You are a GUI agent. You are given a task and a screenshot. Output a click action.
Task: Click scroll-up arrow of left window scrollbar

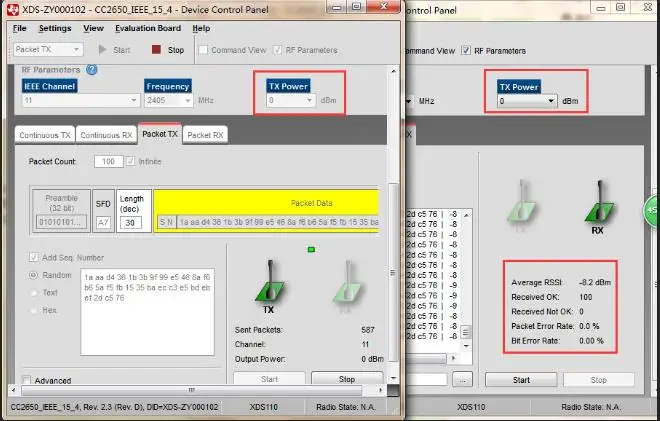(393, 71)
